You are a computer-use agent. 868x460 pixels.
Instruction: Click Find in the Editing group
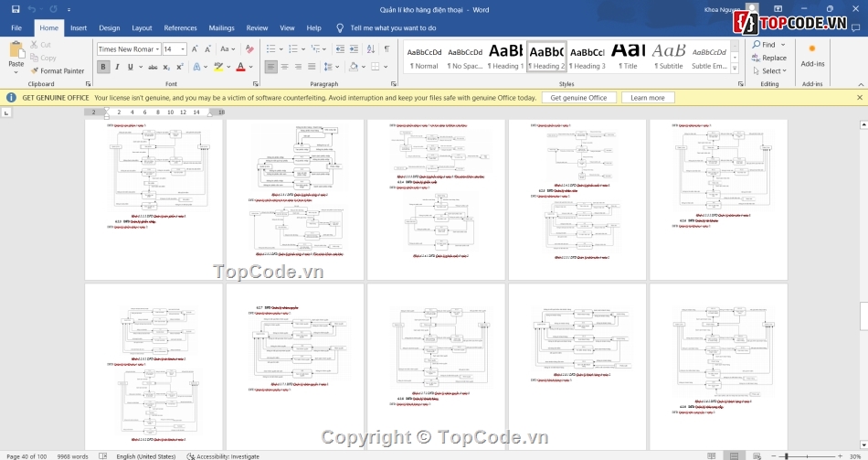pyautogui.click(x=768, y=44)
